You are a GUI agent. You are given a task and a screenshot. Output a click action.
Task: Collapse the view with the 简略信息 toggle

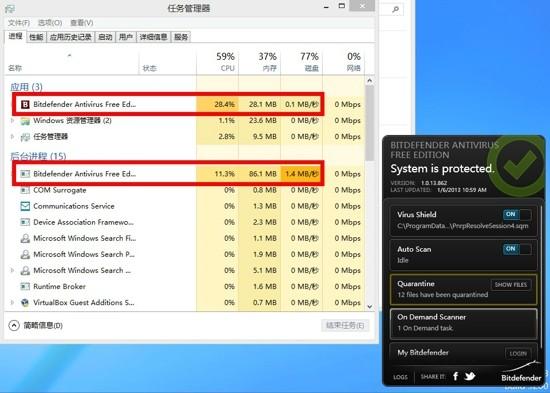tap(35, 326)
